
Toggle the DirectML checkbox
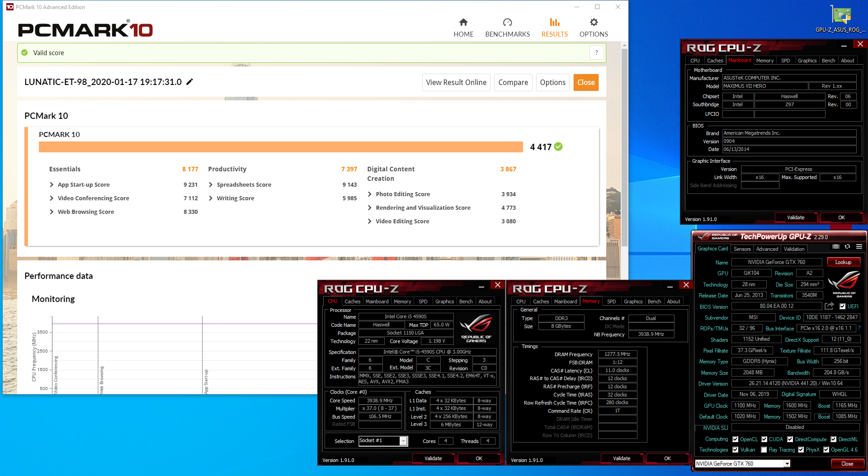coord(834,439)
